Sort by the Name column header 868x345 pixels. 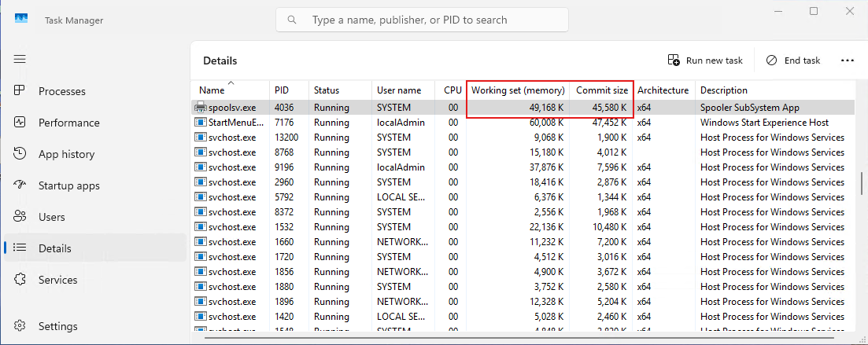(231, 90)
